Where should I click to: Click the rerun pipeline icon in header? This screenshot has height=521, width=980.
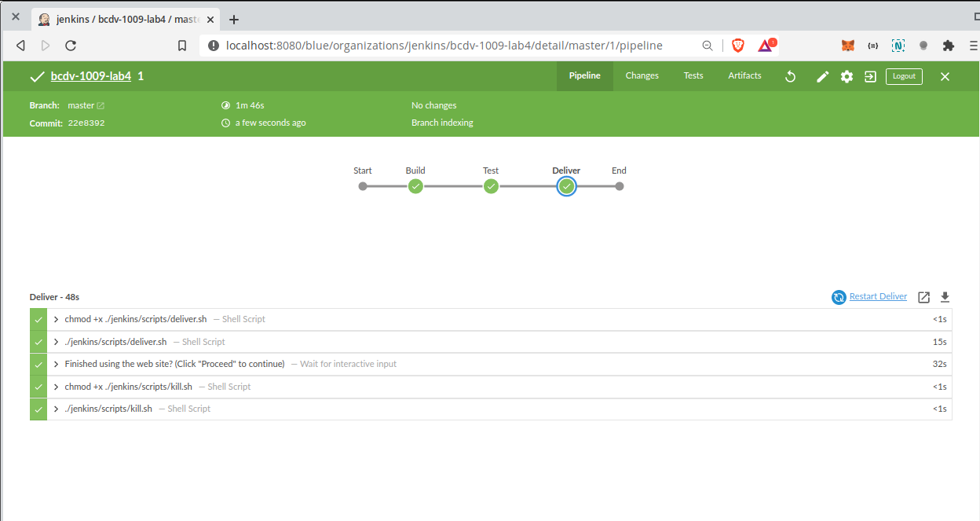[791, 76]
